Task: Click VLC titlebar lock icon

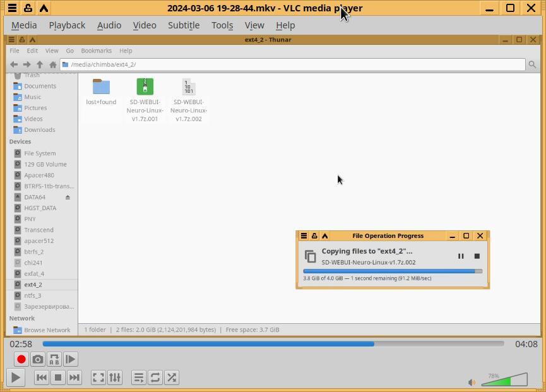Action: coord(28,8)
